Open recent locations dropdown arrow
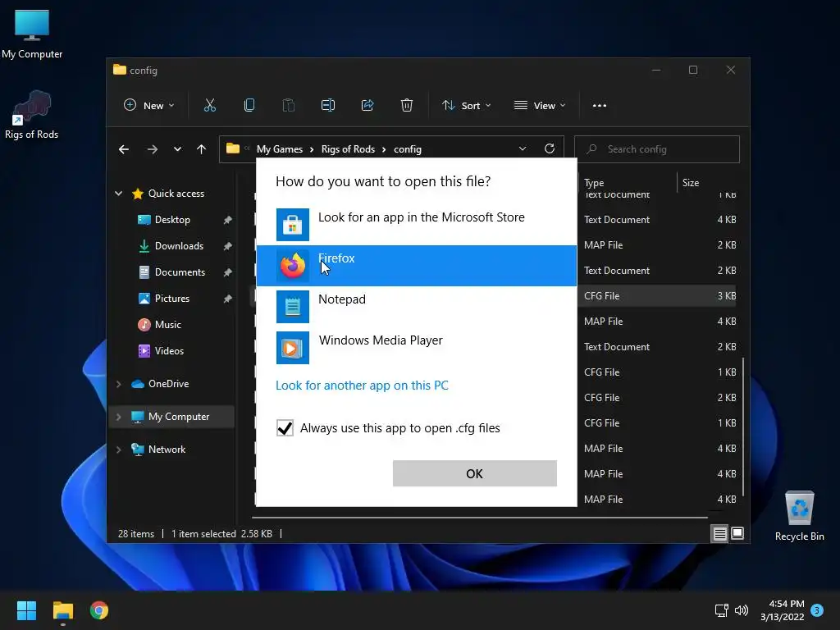840x630 pixels. point(177,149)
